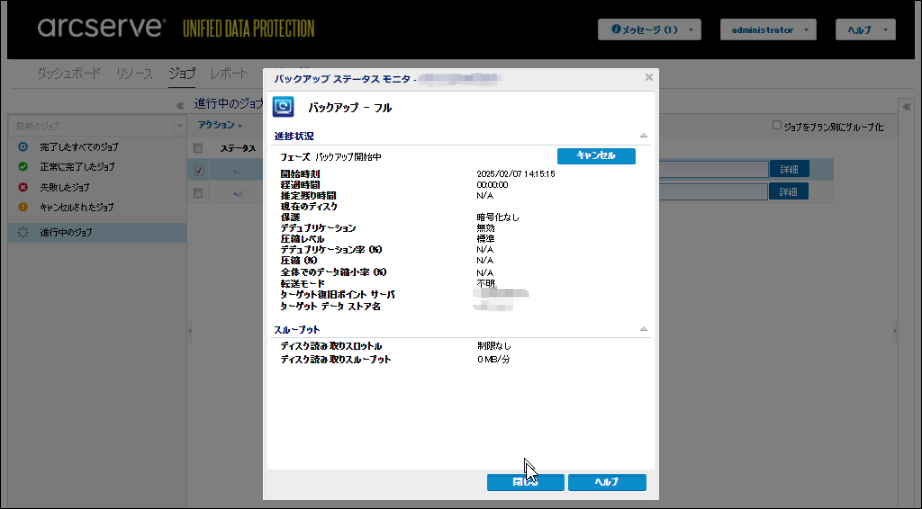Viewport: 922px width, 509px height.
Task: Click the ターゲット データ ストア名 label
Action: [x=330, y=306]
